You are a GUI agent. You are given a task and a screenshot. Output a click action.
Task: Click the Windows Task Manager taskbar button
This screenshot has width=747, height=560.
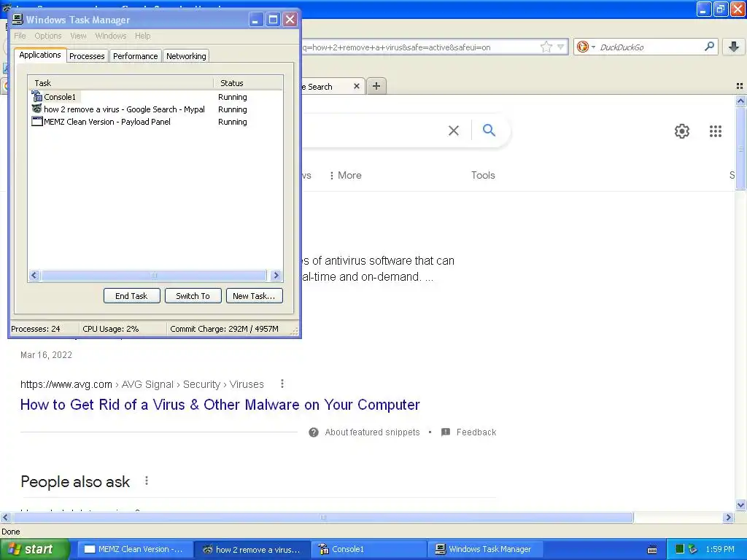click(x=486, y=549)
